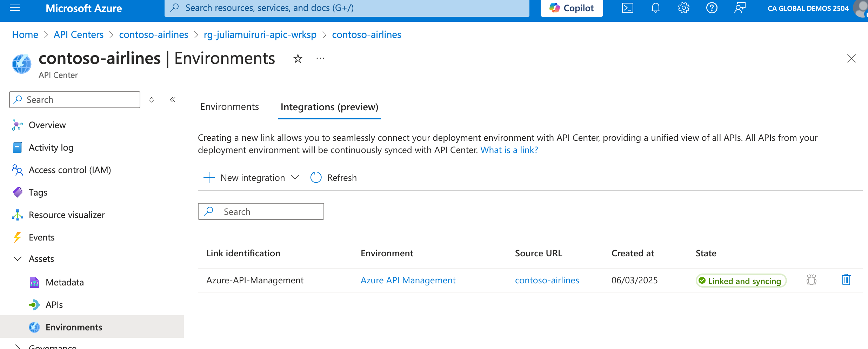The width and height of the screenshot is (868, 349).
Task: Delete the Azure-API-Management integration via trash icon
Action: 846,280
